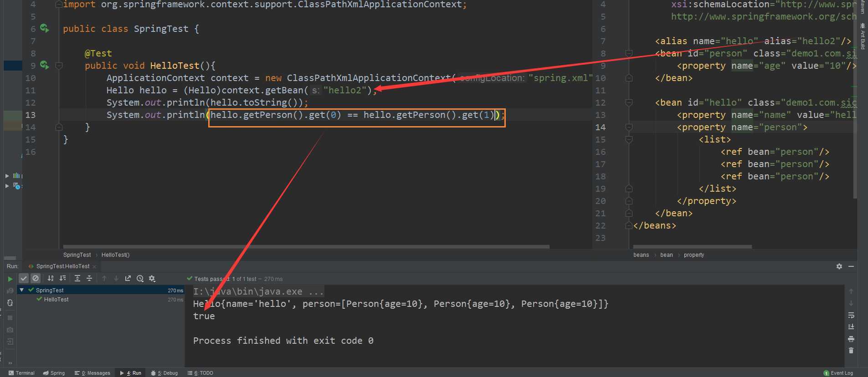This screenshot has width=868, height=377.
Task: Clear console with trash icon
Action: pyautogui.click(x=851, y=351)
